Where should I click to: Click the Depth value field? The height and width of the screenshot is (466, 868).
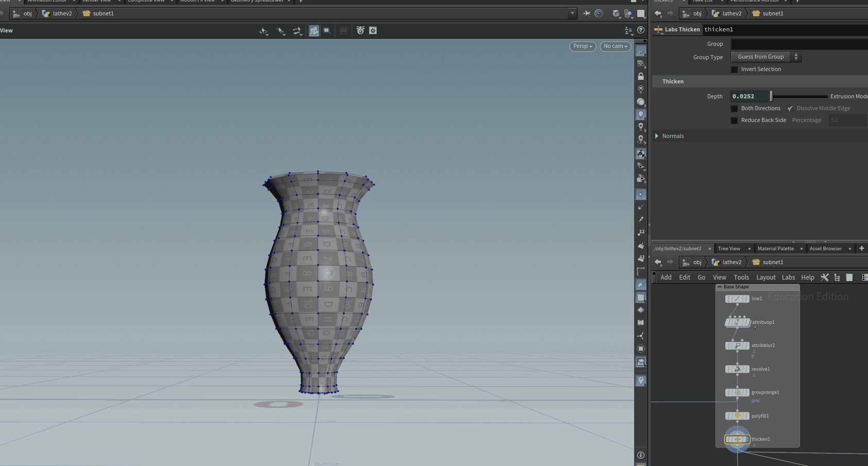tap(750, 96)
